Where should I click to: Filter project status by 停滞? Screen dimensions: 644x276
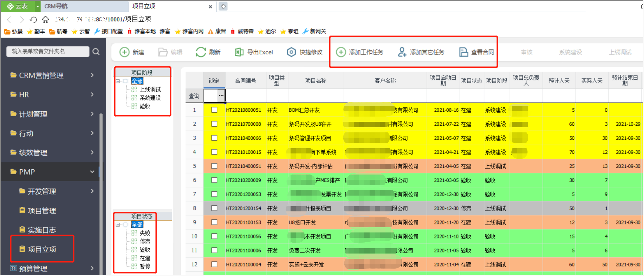click(x=145, y=242)
